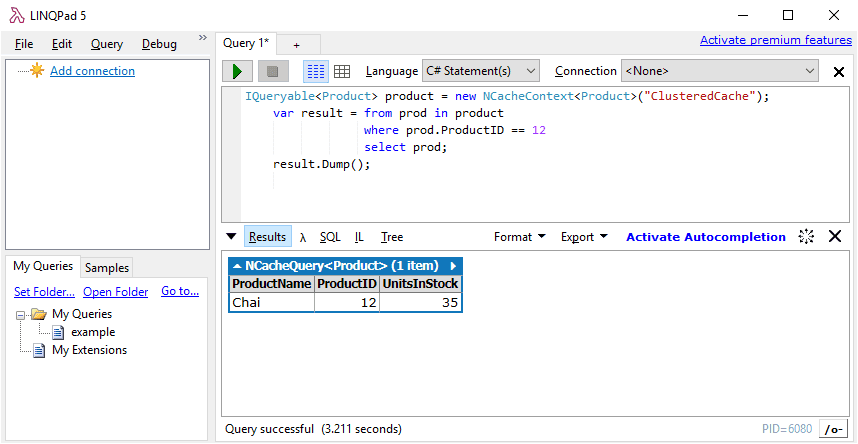Screen dimensions: 858x444
Task: Click the gray Stop execution button
Action: pos(273,71)
